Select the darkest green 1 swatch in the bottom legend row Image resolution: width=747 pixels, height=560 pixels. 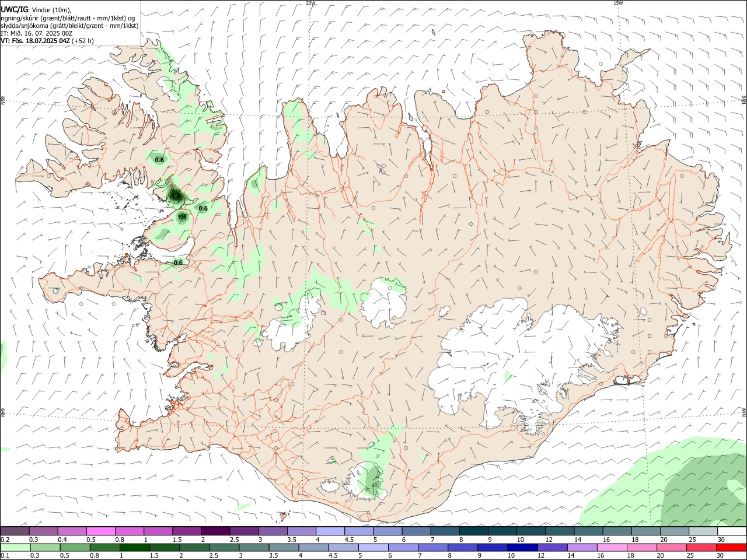click(135, 547)
